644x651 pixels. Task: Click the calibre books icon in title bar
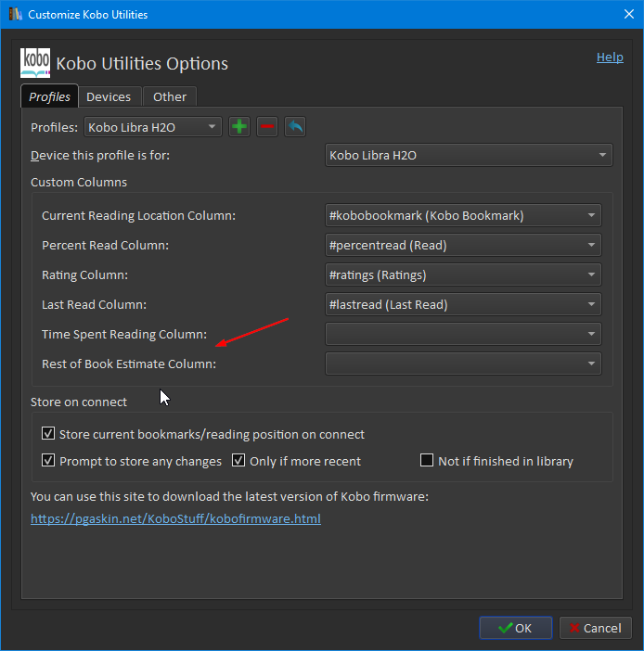[16, 14]
